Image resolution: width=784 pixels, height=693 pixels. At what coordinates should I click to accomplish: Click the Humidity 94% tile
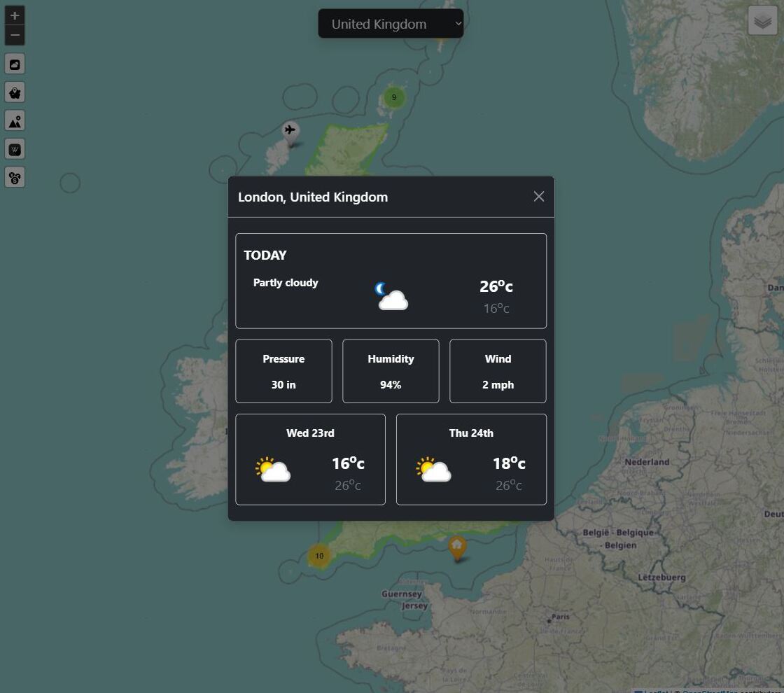click(x=391, y=371)
